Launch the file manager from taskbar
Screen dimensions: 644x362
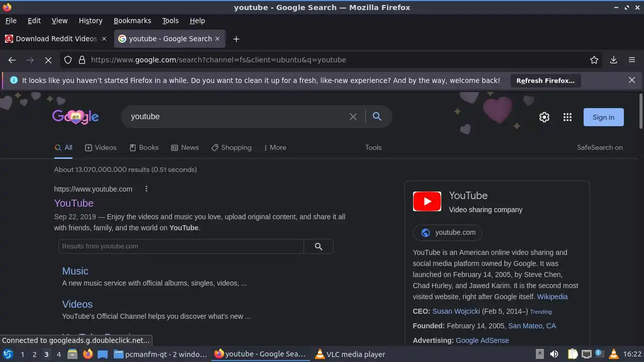click(72, 354)
